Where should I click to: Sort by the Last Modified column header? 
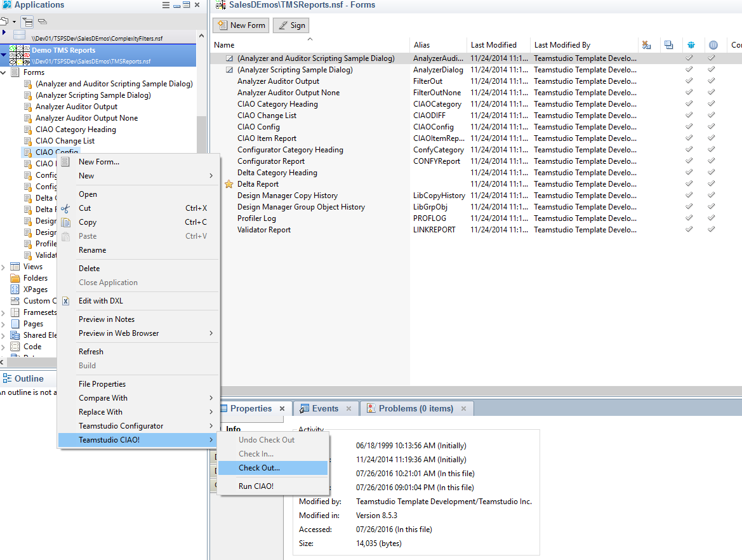coord(498,45)
